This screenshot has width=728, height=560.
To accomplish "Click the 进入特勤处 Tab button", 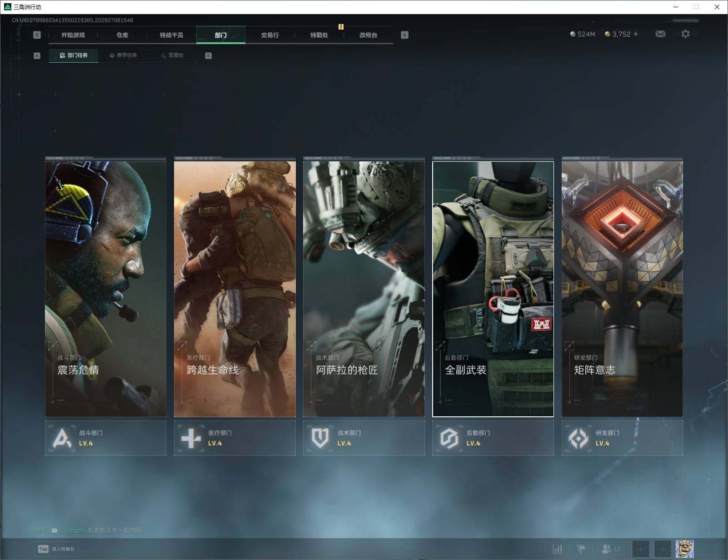I will [x=56, y=549].
